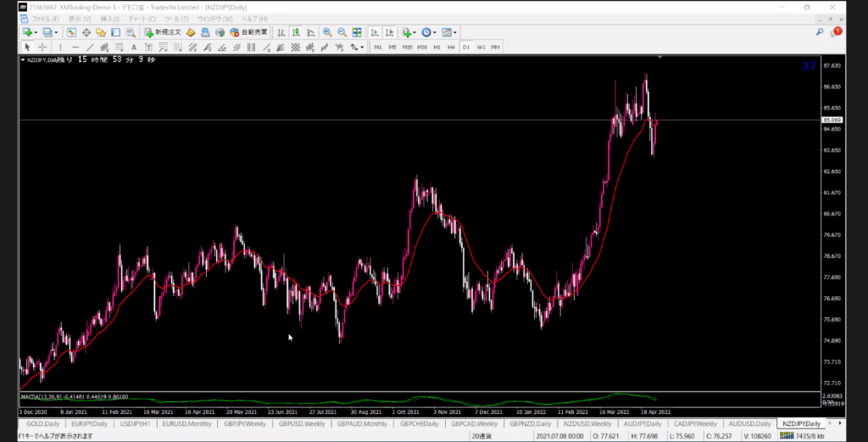This screenshot has height=442, width=868.
Task: Switch timeframe to MN
Action: (x=495, y=48)
